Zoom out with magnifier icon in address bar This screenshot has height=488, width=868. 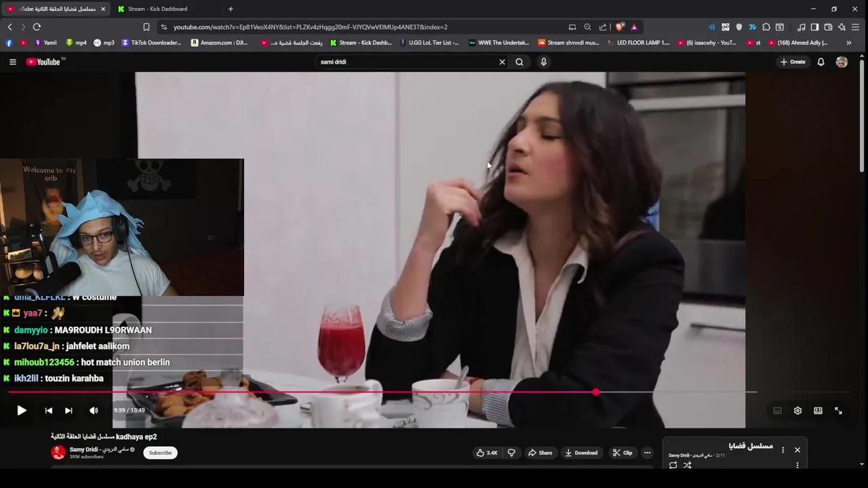tap(587, 27)
